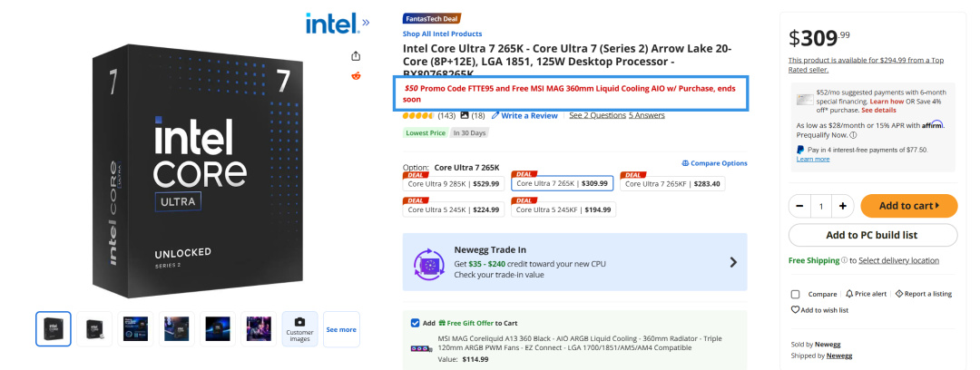Image resolution: width=980 pixels, height=370 pixels.
Task: Show more product thumbnails
Action: tap(341, 329)
